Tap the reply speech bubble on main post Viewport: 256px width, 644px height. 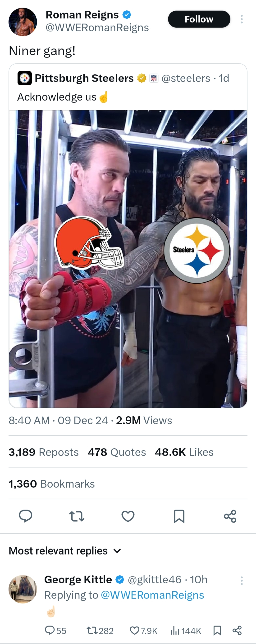[x=26, y=516]
